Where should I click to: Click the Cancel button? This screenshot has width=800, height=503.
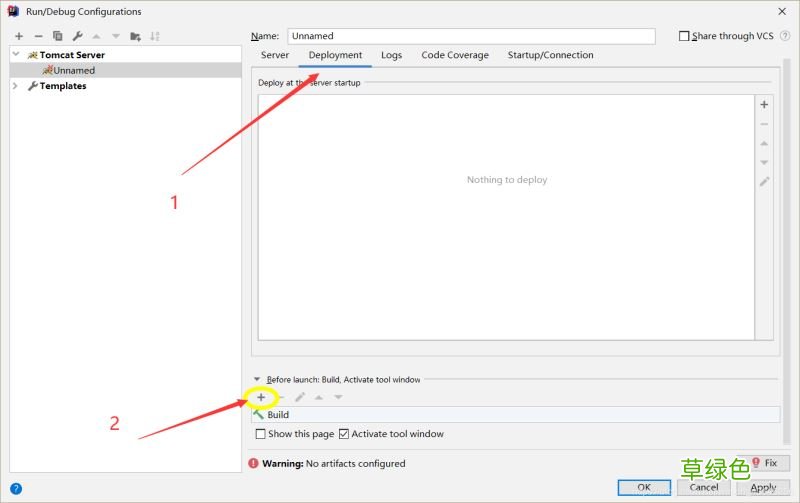coord(704,487)
